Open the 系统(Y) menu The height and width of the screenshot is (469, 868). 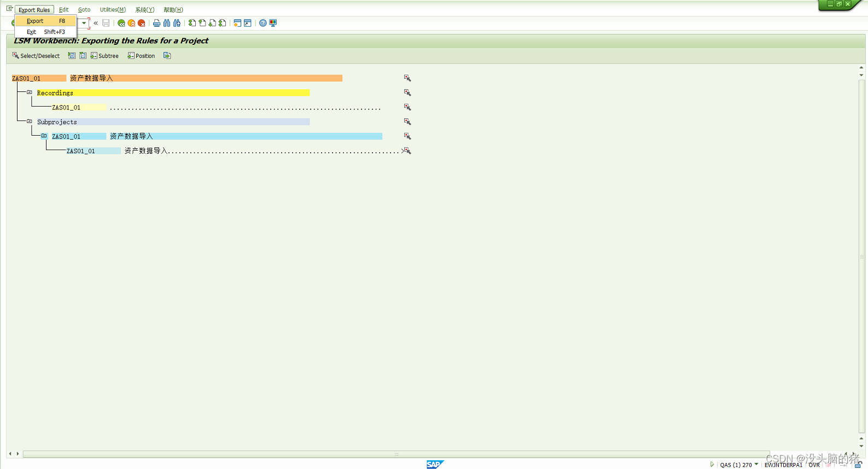coord(145,10)
